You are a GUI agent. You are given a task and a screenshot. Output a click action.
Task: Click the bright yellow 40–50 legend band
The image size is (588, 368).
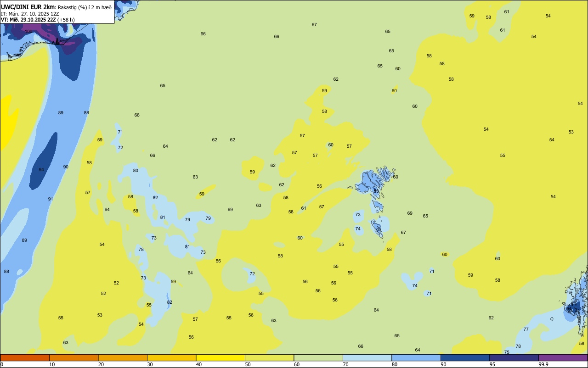click(x=220, y=357)
